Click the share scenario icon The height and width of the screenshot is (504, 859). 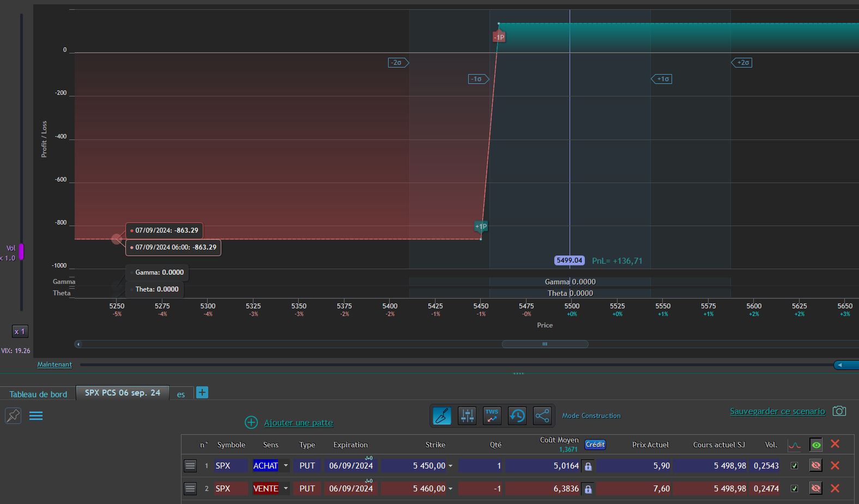pos(542,416)
